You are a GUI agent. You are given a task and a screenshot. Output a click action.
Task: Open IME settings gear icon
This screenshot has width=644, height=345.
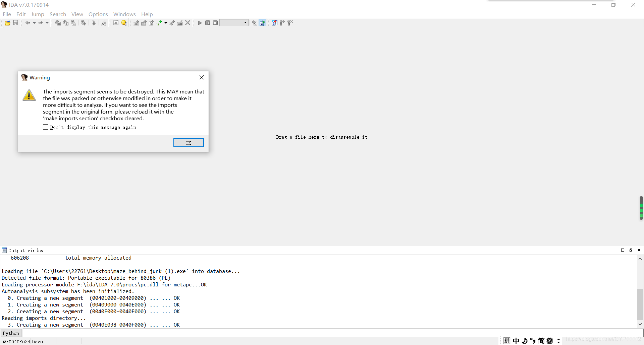tap(550, 341)
